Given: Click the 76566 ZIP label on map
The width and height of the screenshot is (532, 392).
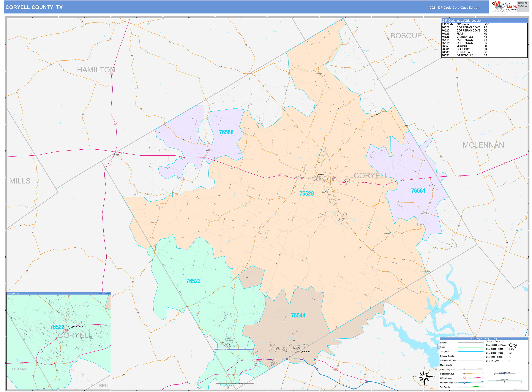Looking at the screenshot, I should (226, 132).
